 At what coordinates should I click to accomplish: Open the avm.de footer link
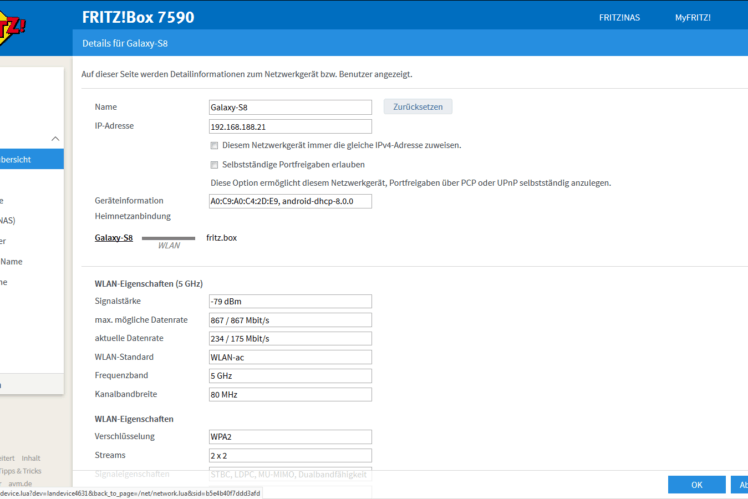pyautogui.click(x=20, y=483)
